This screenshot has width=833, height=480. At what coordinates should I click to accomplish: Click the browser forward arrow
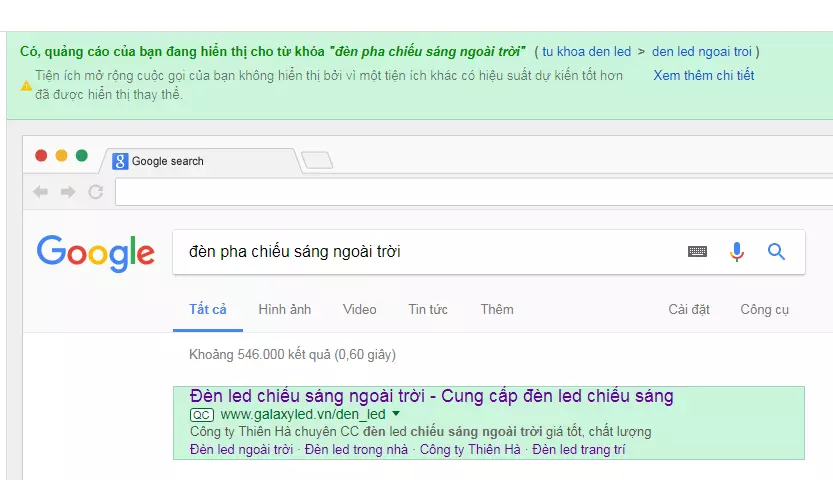(x=68, y=192)
